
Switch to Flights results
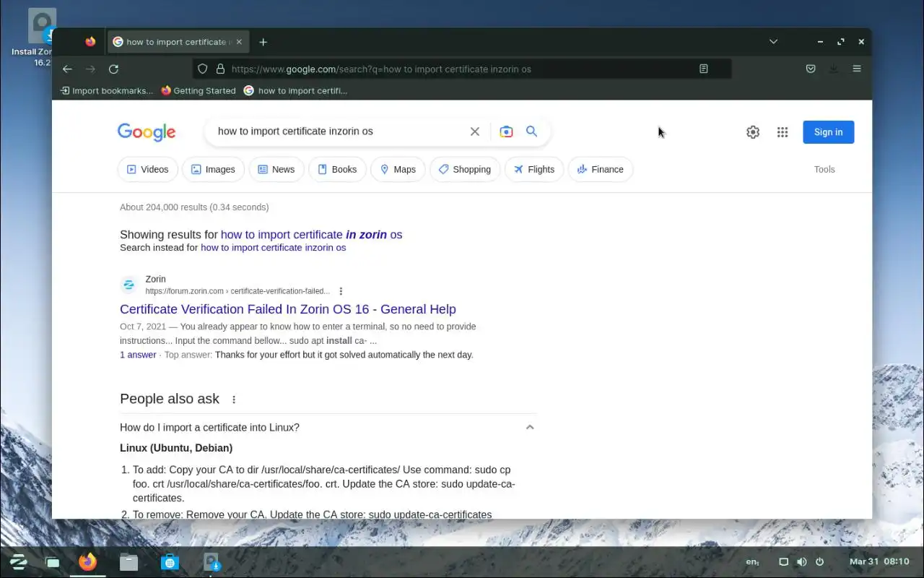click(534, 169)
